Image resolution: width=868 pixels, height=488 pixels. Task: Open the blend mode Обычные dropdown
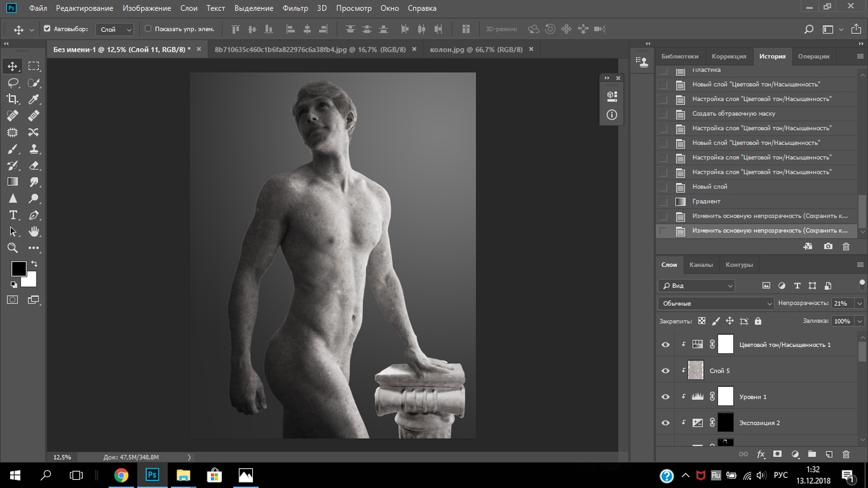tap(715, 304)
